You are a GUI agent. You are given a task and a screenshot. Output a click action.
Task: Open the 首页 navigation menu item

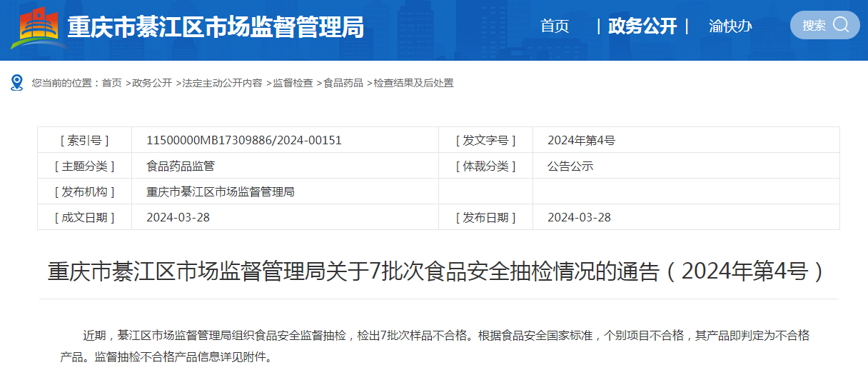tap(555, 26)
